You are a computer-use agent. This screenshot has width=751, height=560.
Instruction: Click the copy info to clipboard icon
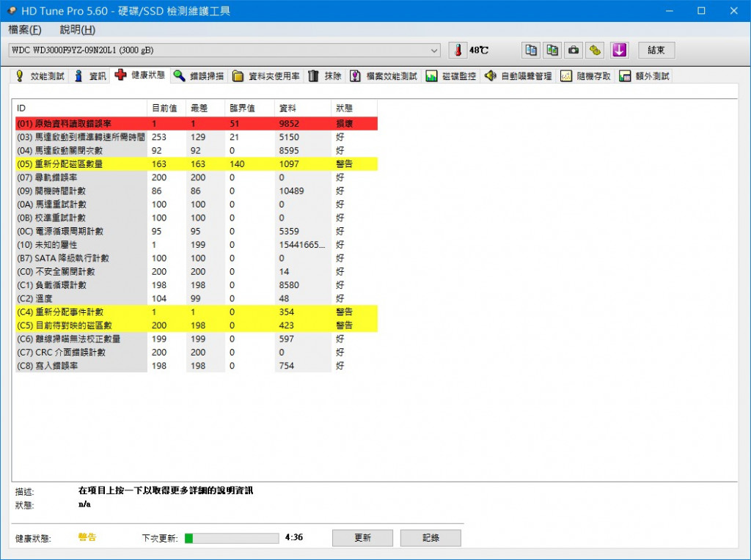531,51
